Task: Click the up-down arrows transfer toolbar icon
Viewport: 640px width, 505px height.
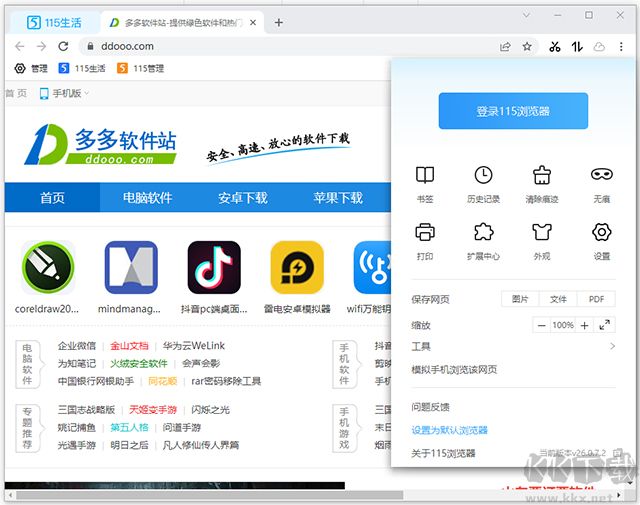Action: tap(577, 47)
